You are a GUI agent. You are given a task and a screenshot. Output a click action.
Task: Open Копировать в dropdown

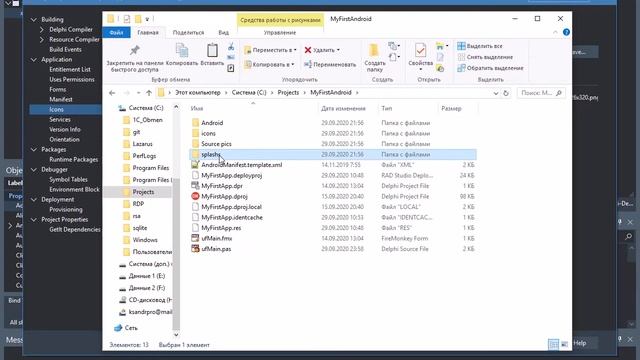(x=269, y=64)
